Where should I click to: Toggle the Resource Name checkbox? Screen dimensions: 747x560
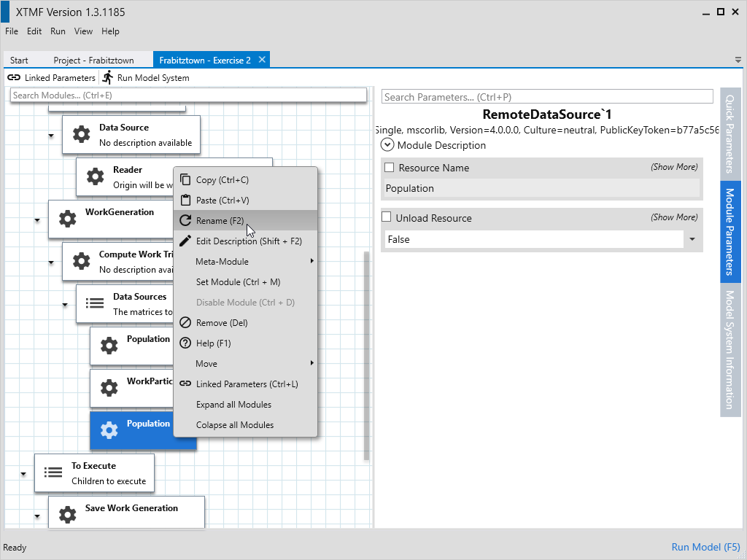pos(389,168)
